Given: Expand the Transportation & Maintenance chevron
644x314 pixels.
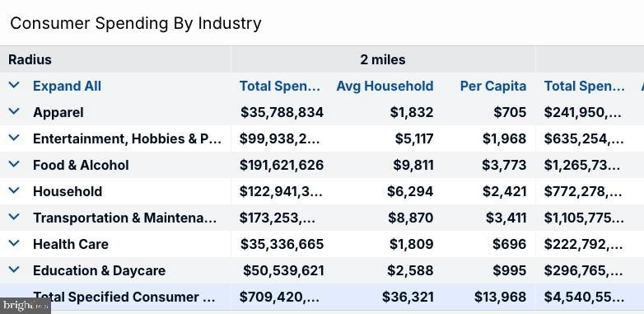Looking at the screenshot, I should (x=14, y=217).
